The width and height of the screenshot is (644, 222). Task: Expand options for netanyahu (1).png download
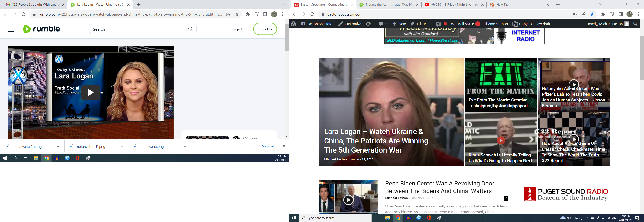[122, 147]
